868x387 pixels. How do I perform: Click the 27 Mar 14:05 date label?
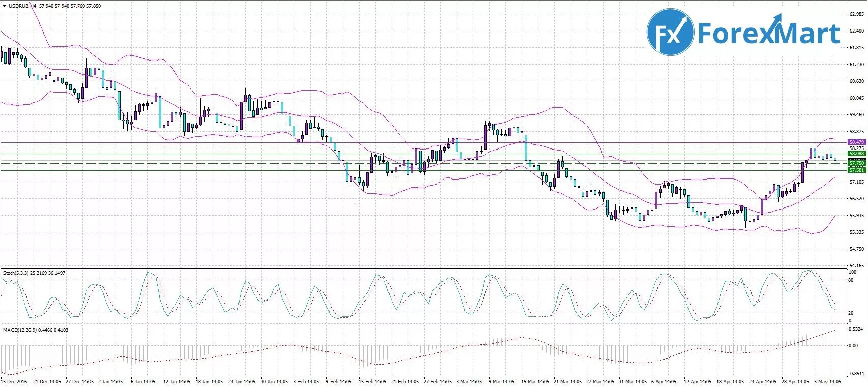[600, 381]
